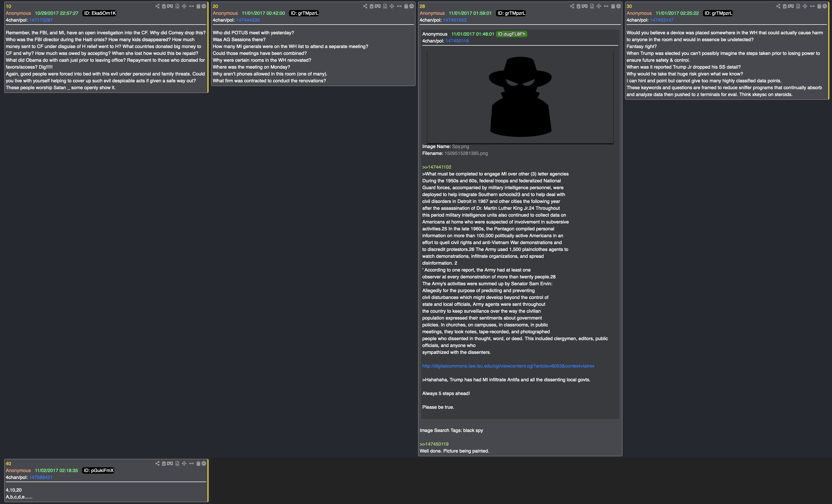Click the yellow post number 28
832x504 pixels.
click(x=422, y=6)
